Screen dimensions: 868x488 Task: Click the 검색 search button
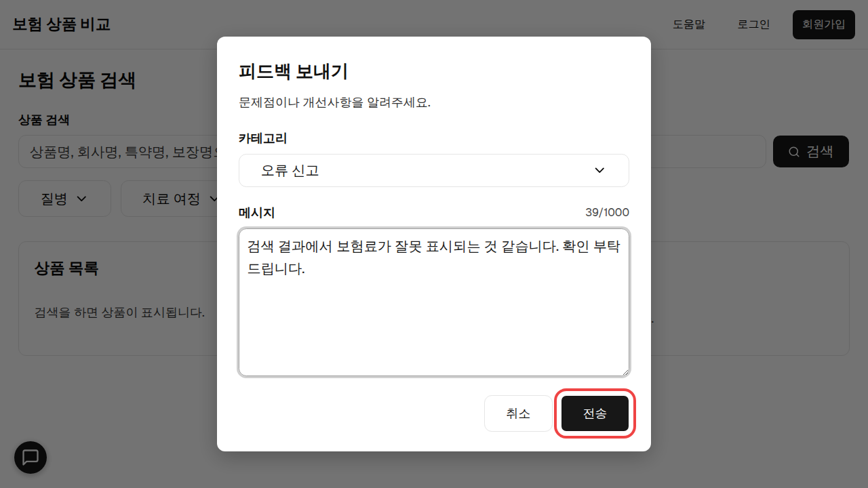[x=811, y=151]
